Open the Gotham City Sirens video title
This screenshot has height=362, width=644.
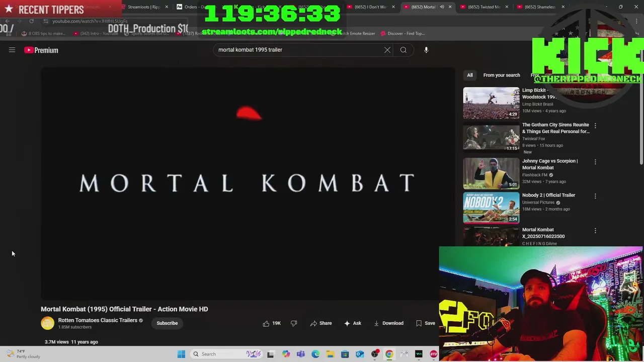pos(555,128)
